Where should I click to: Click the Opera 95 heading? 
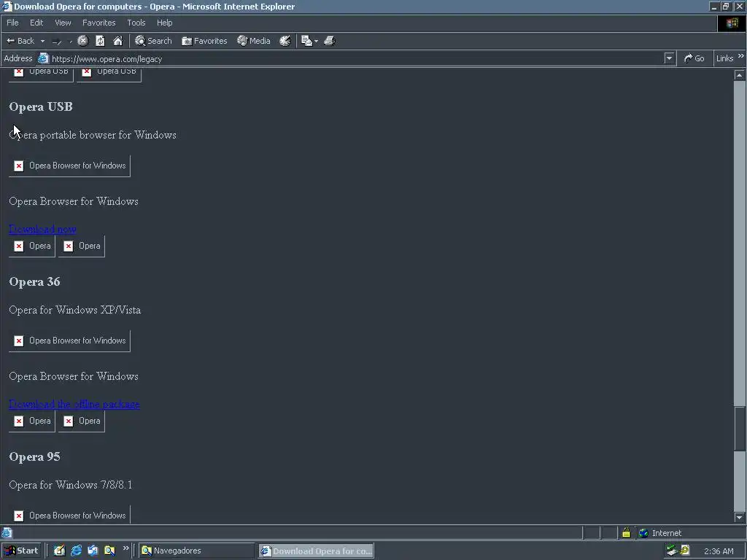point(35,456)
